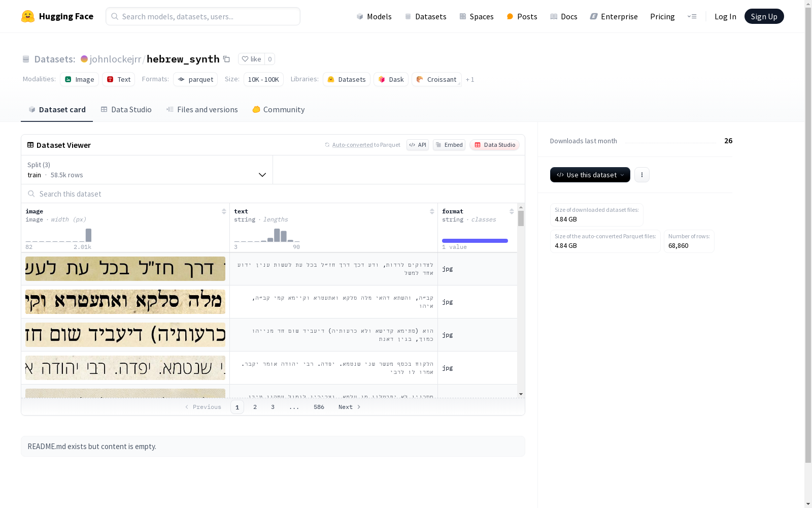Open Data Studio button in viewer header
The height and width of the screenshot is (508, 812).
[494, 145]
